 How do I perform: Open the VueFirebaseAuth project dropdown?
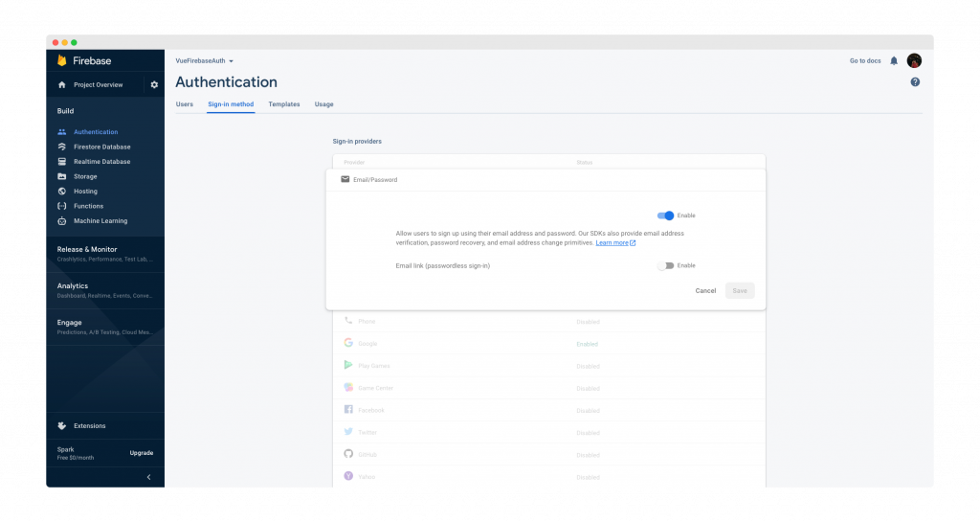205,61
